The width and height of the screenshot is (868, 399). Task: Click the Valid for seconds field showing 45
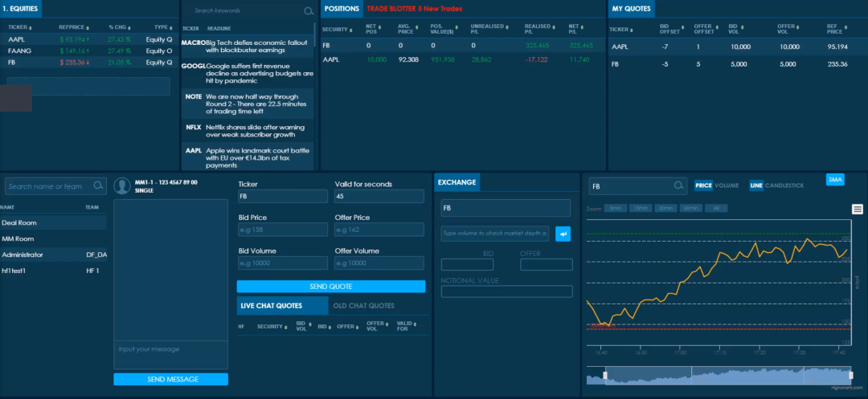point(379,197)
